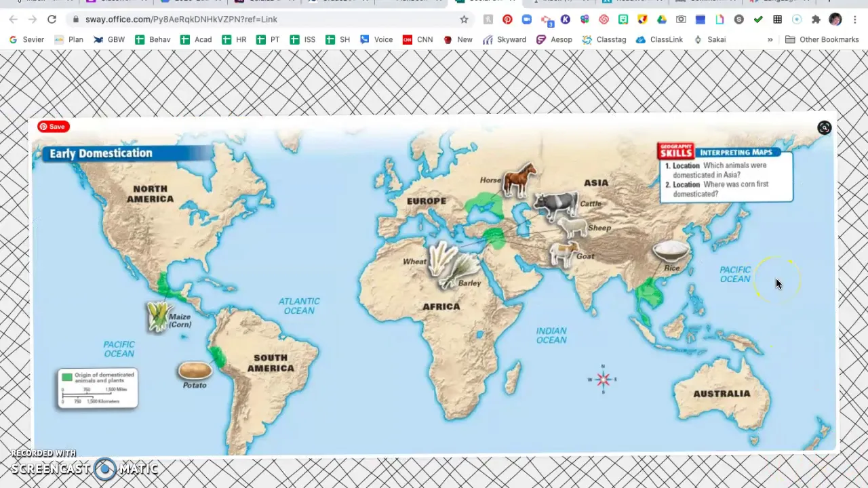868x488 pixels.
Task: Open the ClassLink bookmark
Action: (659, 39)
